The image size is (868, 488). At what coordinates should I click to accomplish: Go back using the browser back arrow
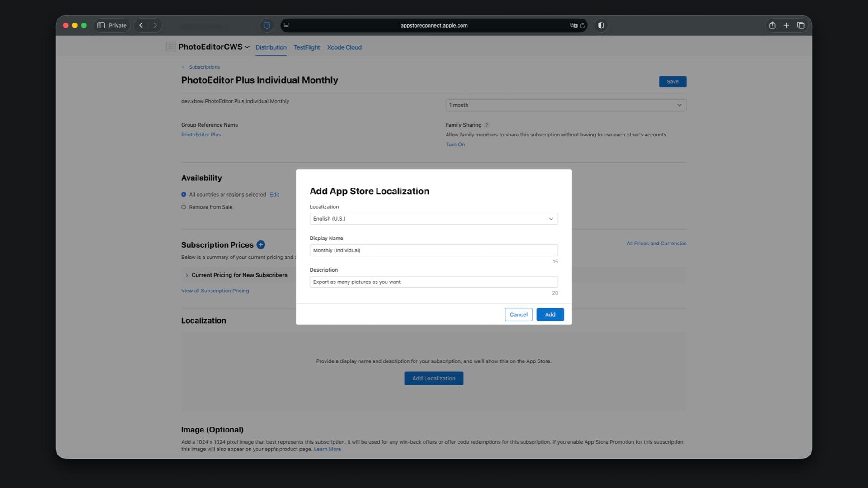pos(141,25)
